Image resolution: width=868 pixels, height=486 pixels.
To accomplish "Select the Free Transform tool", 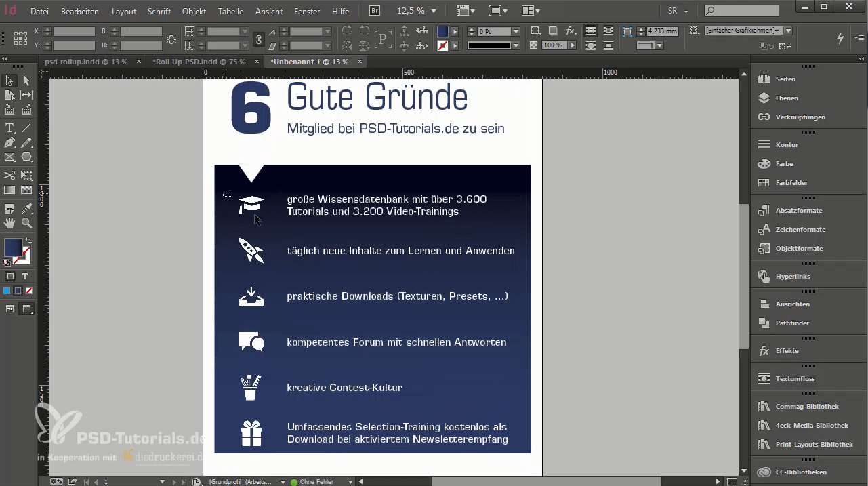I will click(x=26, y=176).
